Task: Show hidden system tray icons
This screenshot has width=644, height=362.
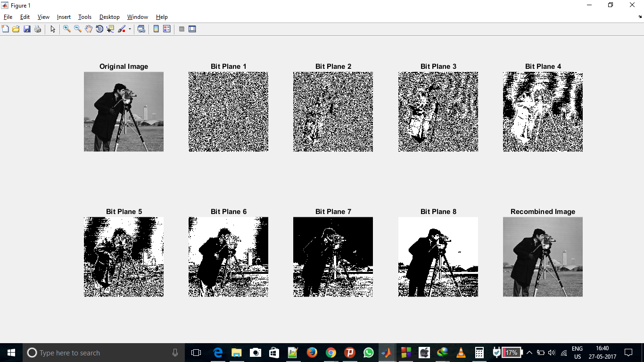Action: pos(529,353)
